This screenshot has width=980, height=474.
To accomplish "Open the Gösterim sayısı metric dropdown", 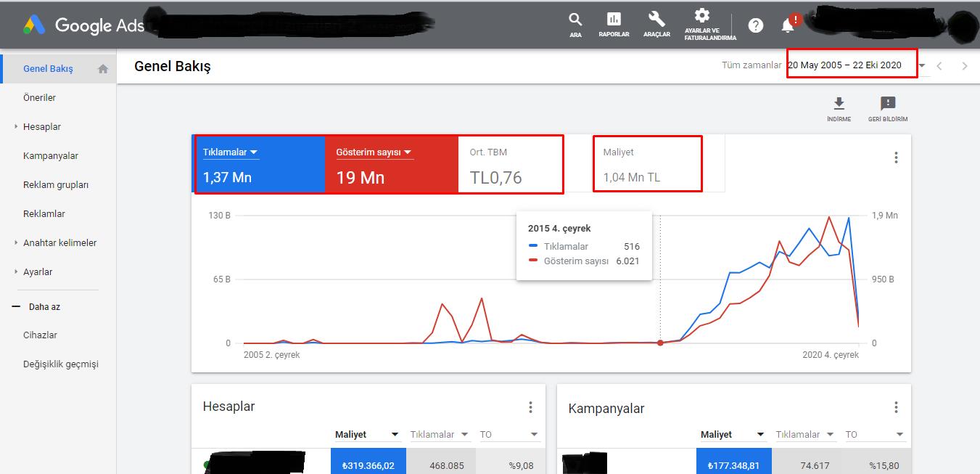I will tap(374, 152).
